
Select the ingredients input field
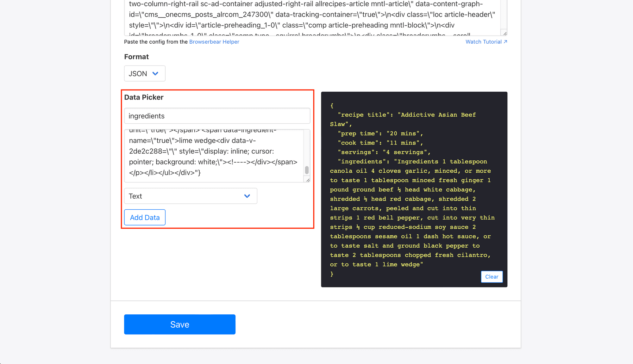pos(217,115)
